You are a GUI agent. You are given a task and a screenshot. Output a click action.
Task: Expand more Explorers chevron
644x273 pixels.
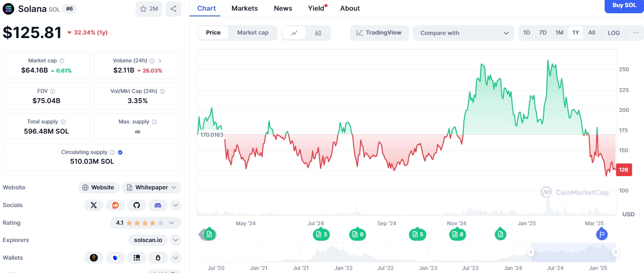176,240
